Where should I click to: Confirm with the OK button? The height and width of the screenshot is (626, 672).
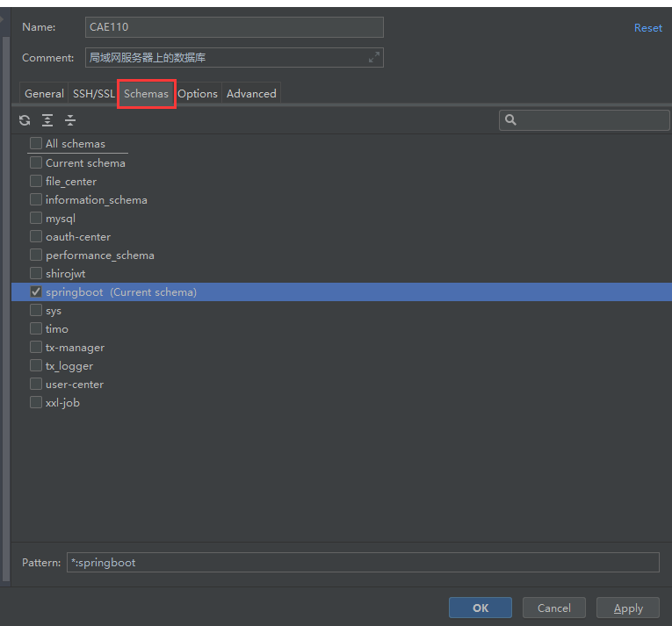pyautogui.click(x=481, y=608)
